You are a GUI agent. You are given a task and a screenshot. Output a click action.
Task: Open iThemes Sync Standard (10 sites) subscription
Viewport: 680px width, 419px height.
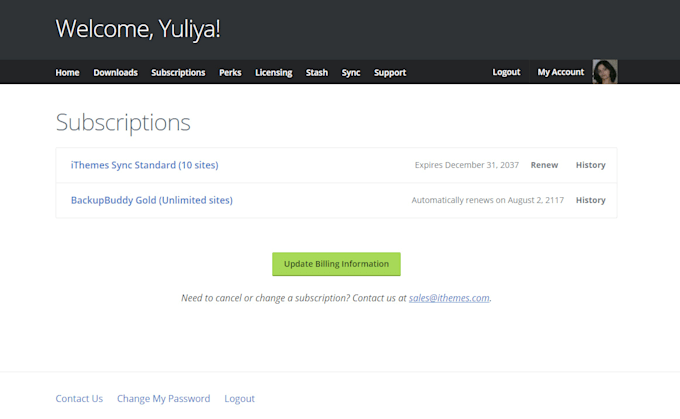tap(144, 165)
